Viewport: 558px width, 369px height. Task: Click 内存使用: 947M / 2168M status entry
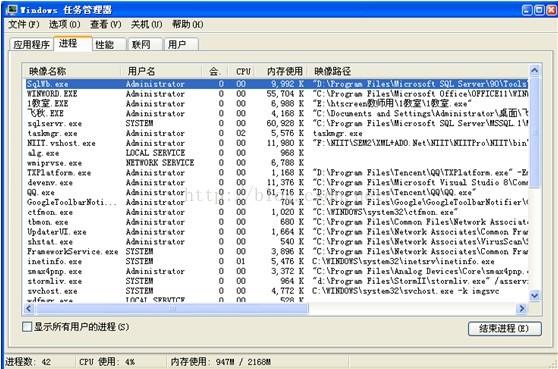[221, 362]
